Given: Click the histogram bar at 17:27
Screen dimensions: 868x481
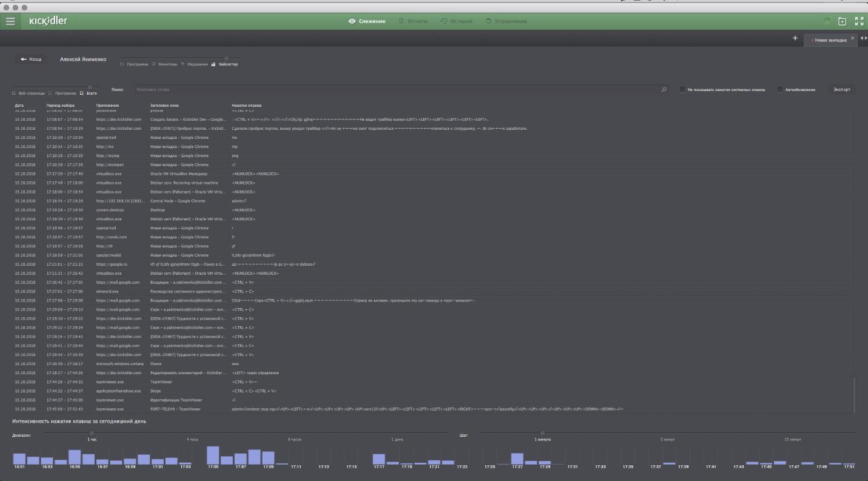Looking at the screenshot, I should pyautogui.click(x=517, y=459).
